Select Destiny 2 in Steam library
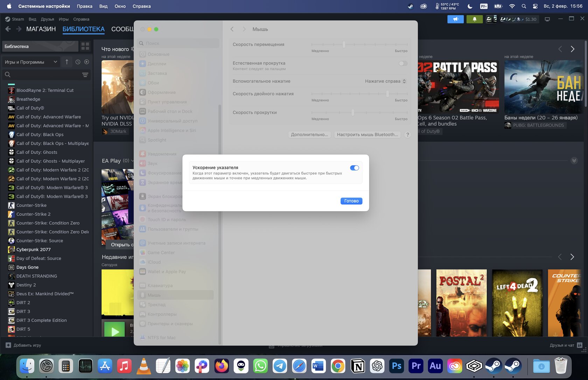The width and height of the screenshot is (588, 380). pyautogui.click(x=26, y=285)
